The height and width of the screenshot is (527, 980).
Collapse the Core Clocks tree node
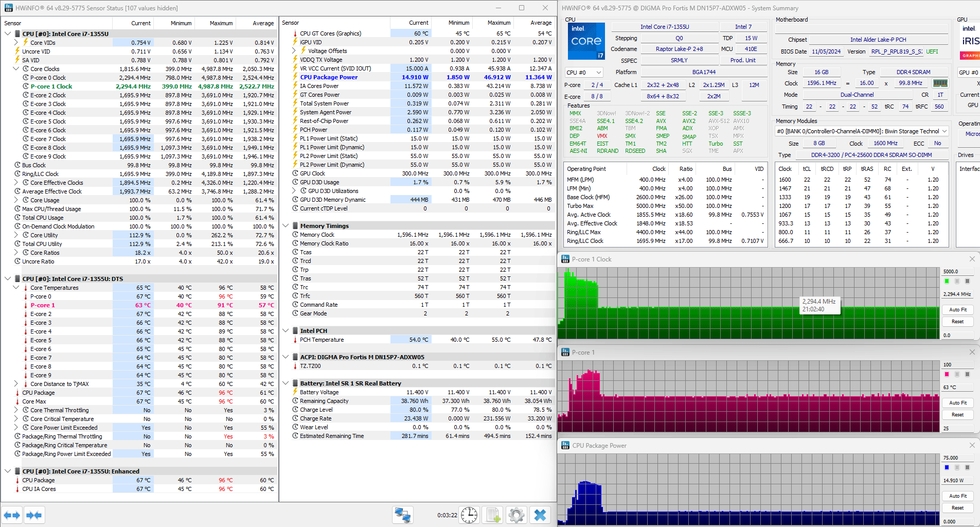(16, 69)
